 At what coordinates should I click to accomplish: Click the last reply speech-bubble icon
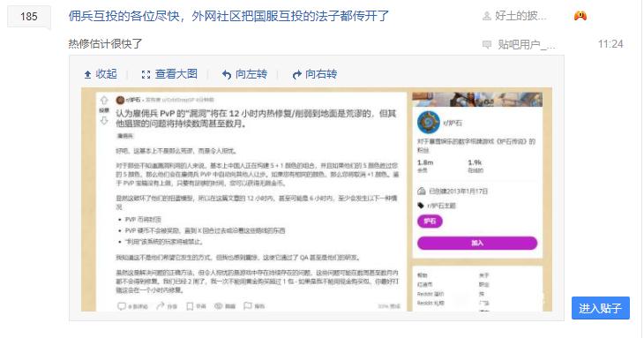[487, 44]
